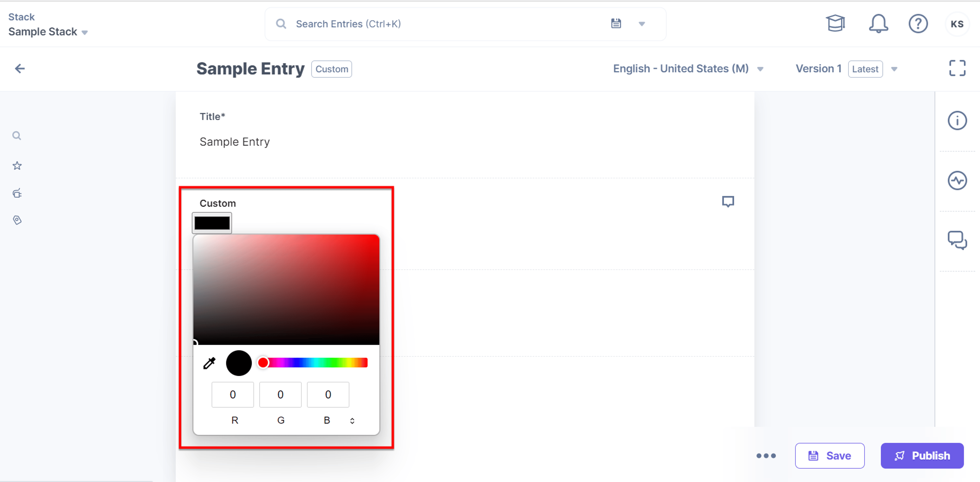The height and width of the screenshot is (482, 980).
Task: Expand the search bar dropdown arrow
Action: tap(642, 24)
